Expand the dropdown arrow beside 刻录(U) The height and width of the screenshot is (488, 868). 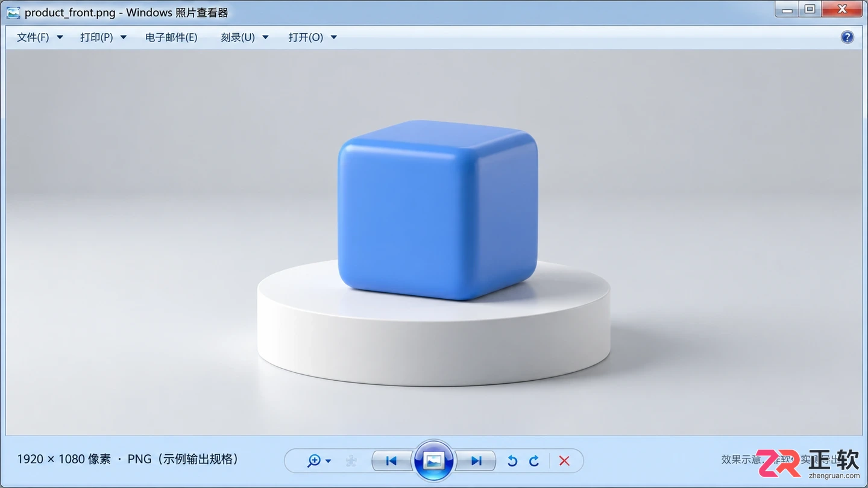pyautogui.click(x=266, y=37)
